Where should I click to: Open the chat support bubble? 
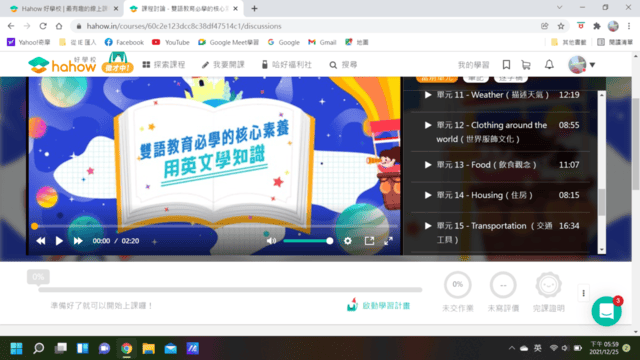607,311
